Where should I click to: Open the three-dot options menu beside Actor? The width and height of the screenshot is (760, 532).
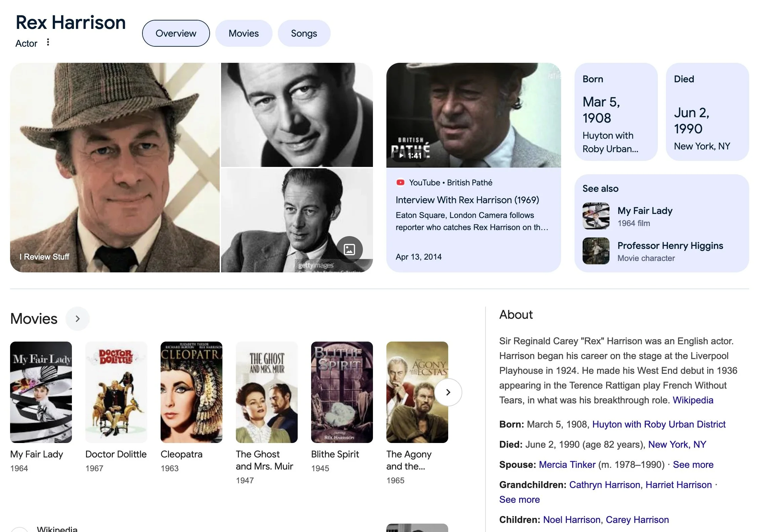48,42
